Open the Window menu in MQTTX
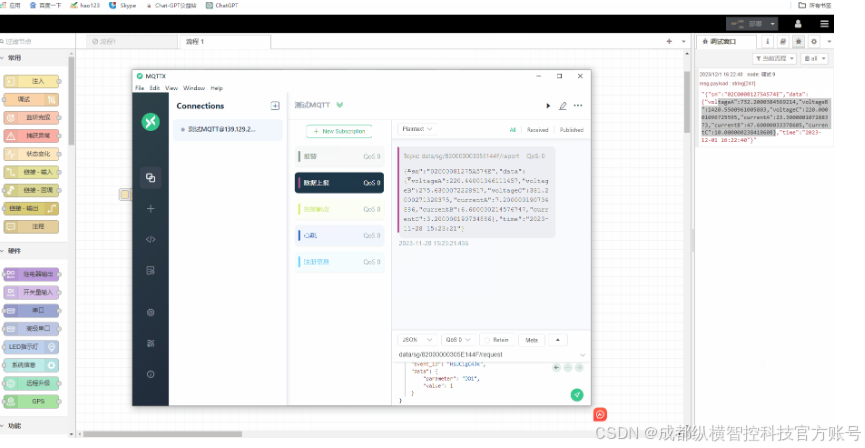865x448 pixels. tap(194, 88)
